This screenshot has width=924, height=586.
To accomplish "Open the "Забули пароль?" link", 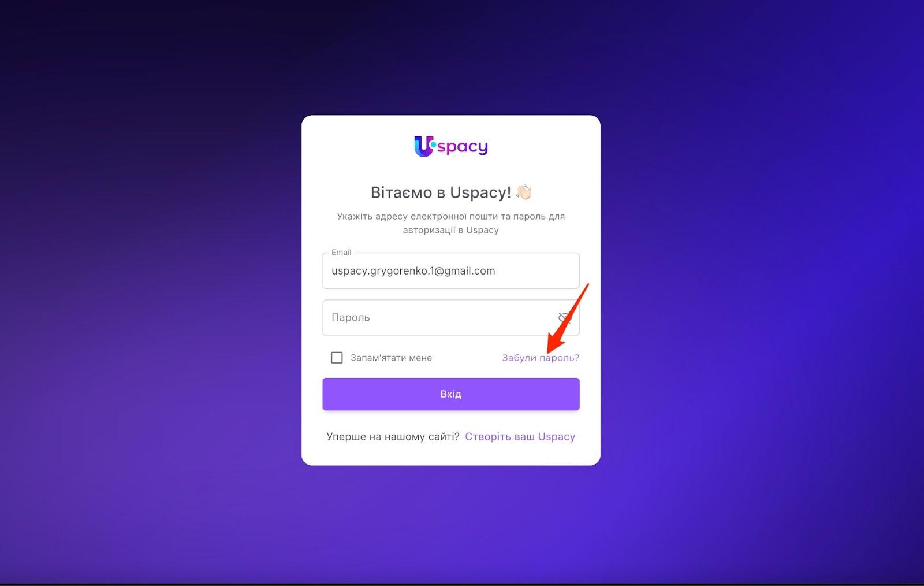I will tap(541, 358).
